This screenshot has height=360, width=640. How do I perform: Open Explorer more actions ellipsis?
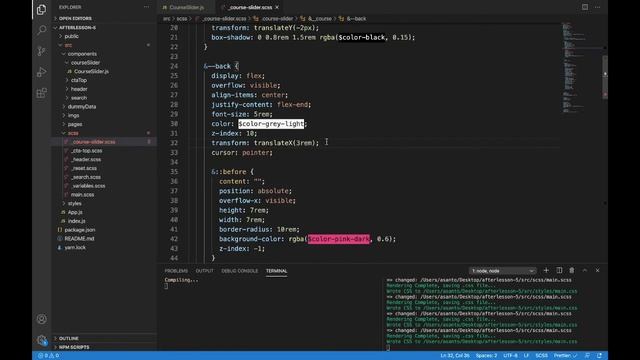click(x=146, y=7)
